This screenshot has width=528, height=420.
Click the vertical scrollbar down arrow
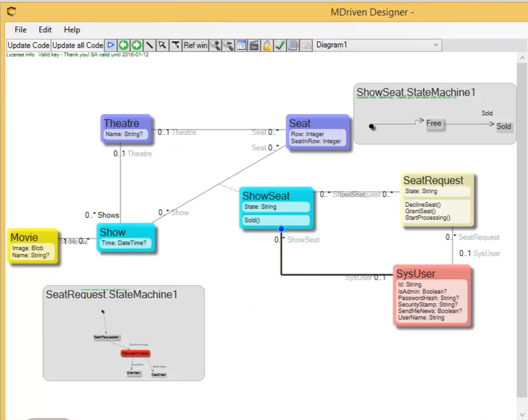tap(522, 414)
